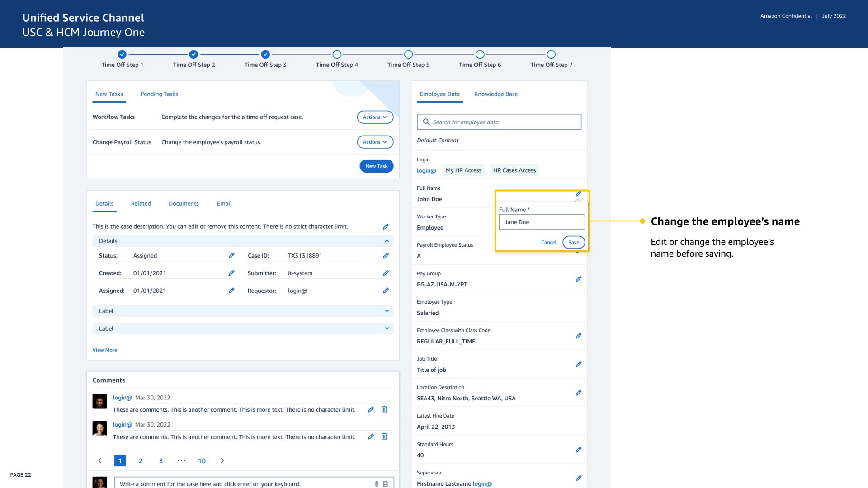Image resolution: width=868 pixels, height=488 pixels.
Task: Open the Knowledge Base tab
Action: coord(496,94)
